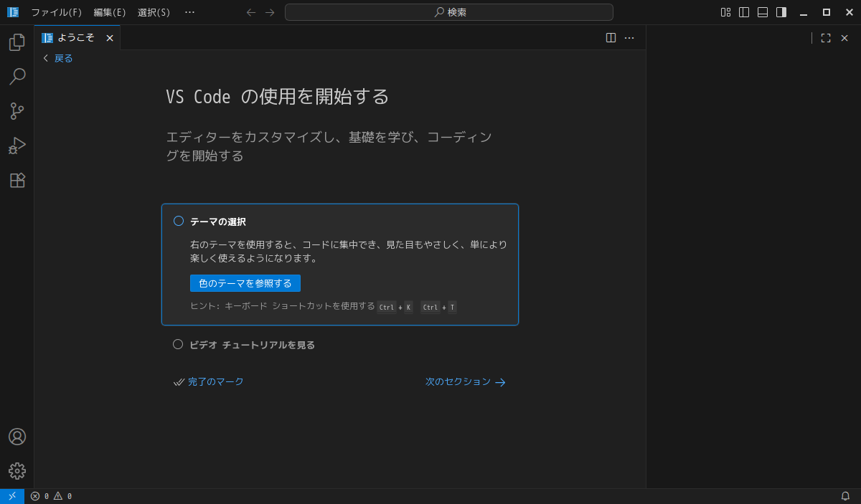Close the secondary side bar panel
Image resolution: width=861 pixels, height=504 pixels.
coord(844,38)
